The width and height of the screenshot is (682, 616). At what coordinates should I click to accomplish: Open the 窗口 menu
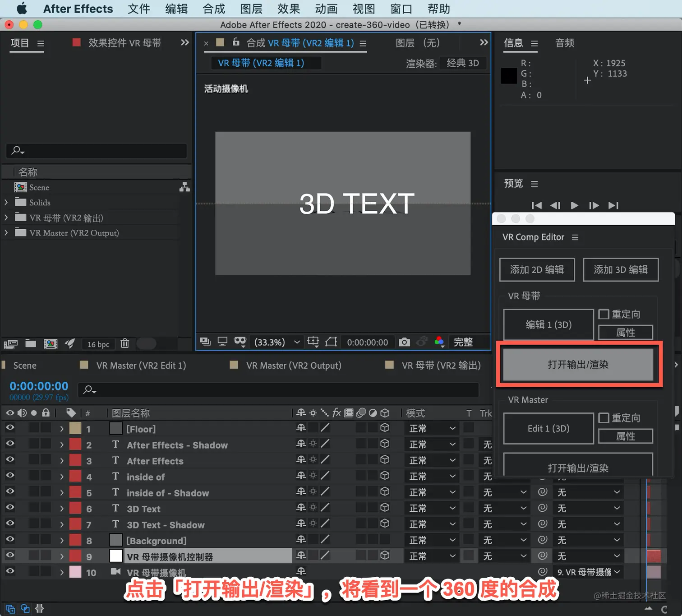coord(401,9)
